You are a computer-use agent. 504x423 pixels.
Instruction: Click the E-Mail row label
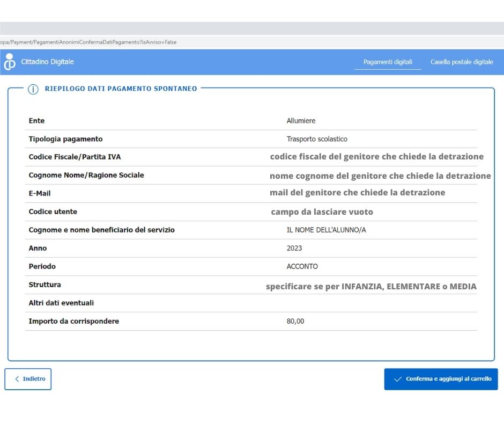40,193
